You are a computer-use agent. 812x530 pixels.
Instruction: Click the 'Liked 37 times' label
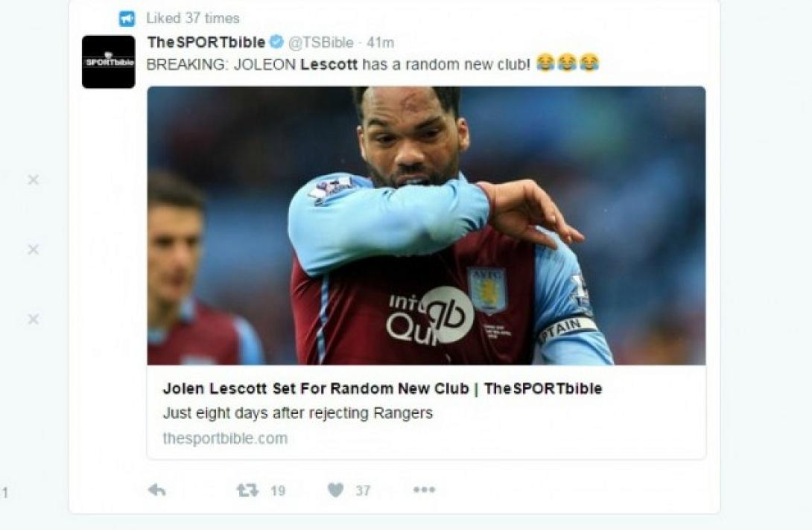pos(193,18)
